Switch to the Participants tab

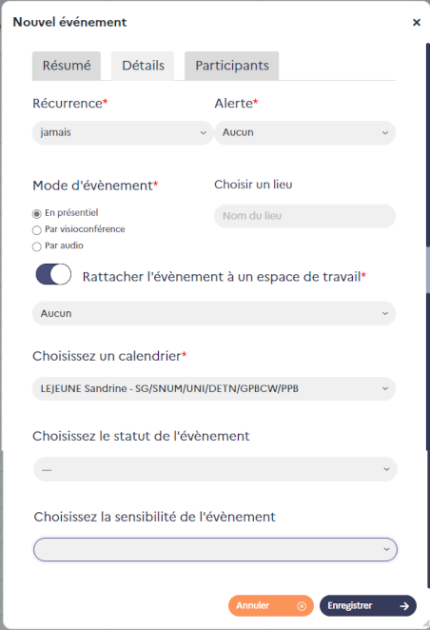click(x=232, y=66)
